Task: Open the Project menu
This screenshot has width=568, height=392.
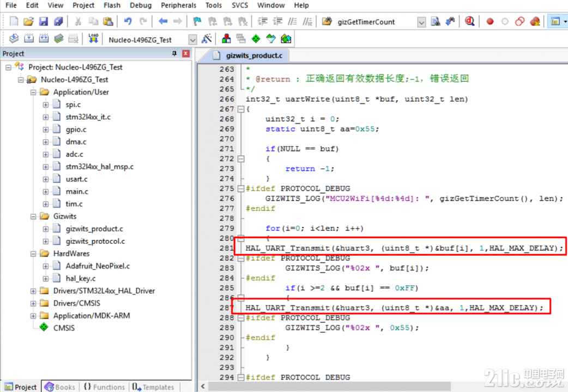Action: pyautogui.click(x=83, y=5)
